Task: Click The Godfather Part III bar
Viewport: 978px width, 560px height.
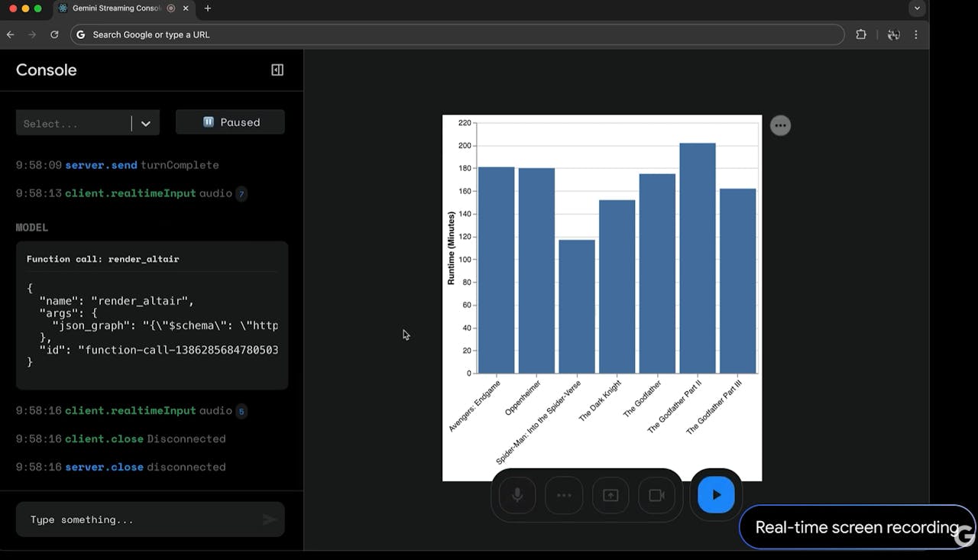Action: point(738,281)
